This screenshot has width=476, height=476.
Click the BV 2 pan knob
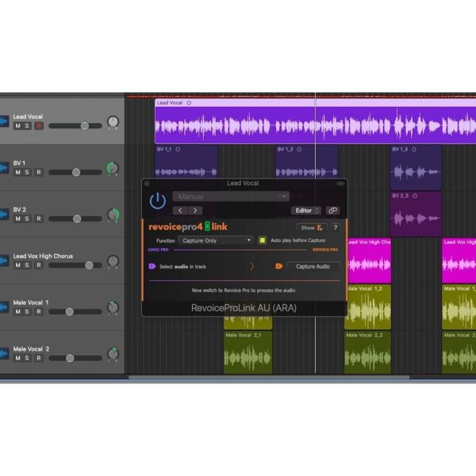point(113,215)
